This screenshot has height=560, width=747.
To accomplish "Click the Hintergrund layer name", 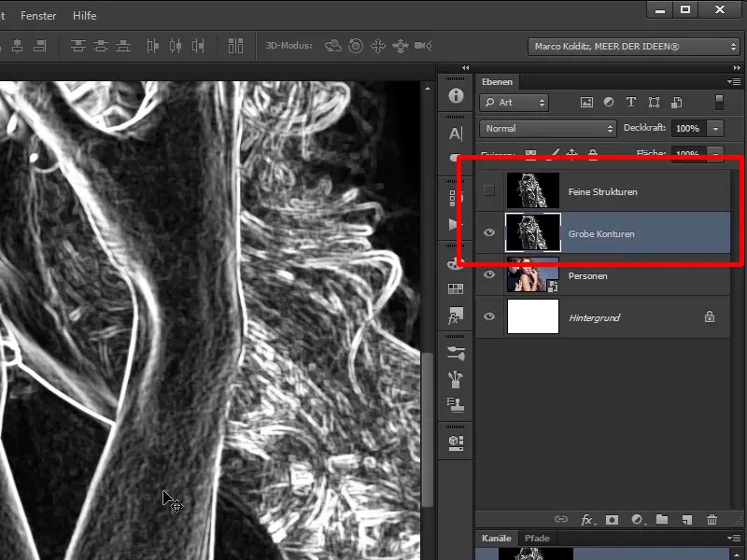I will (x=594, y=317).
